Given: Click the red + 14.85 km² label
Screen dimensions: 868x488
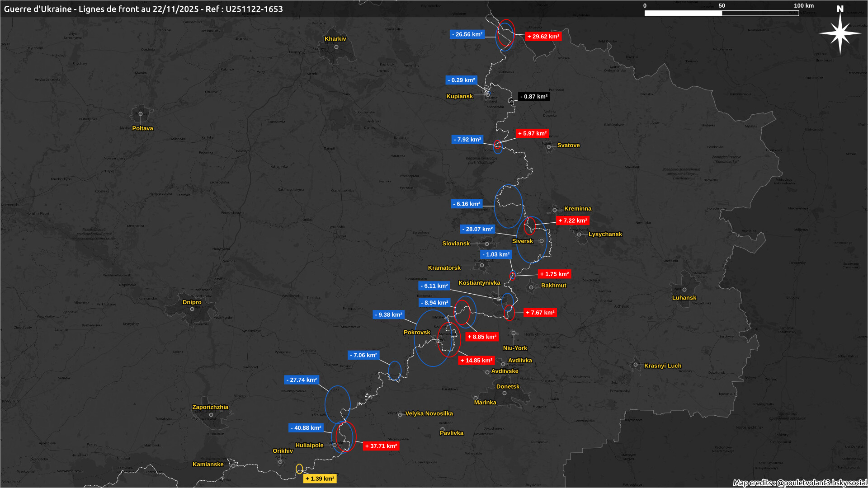Looking at the screenshot, I should [476, 361].
